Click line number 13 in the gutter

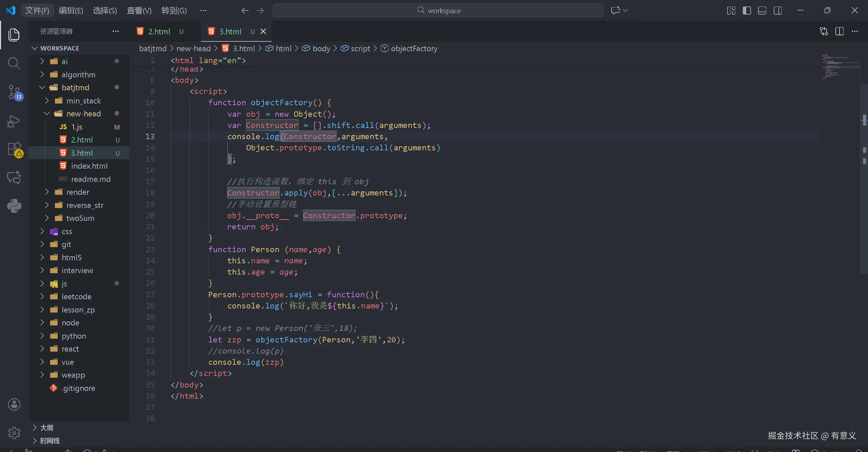(150, 136)
